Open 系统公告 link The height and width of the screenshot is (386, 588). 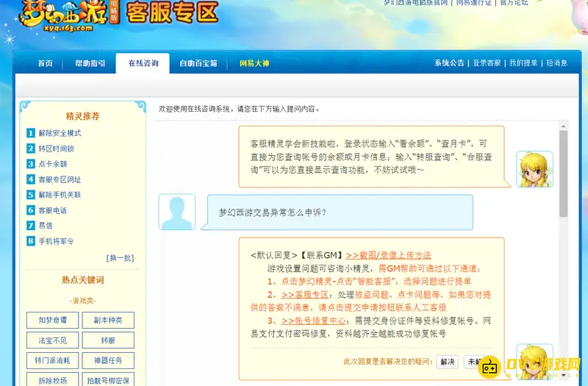[x=449, y=63]
